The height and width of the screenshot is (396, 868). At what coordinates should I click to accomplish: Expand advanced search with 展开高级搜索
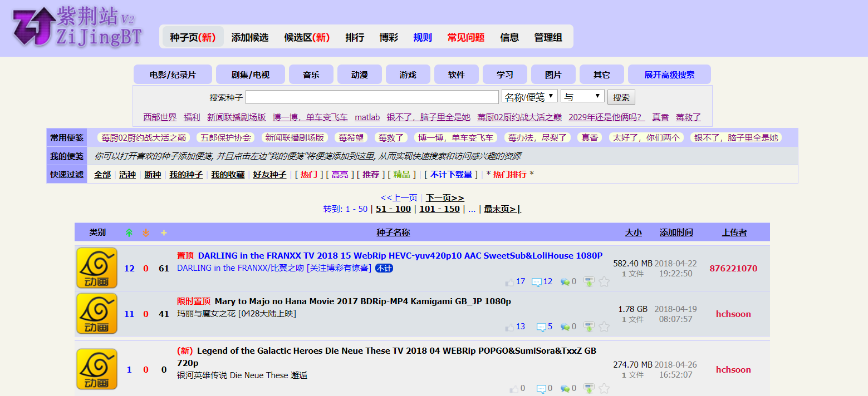tap(669, 75)
